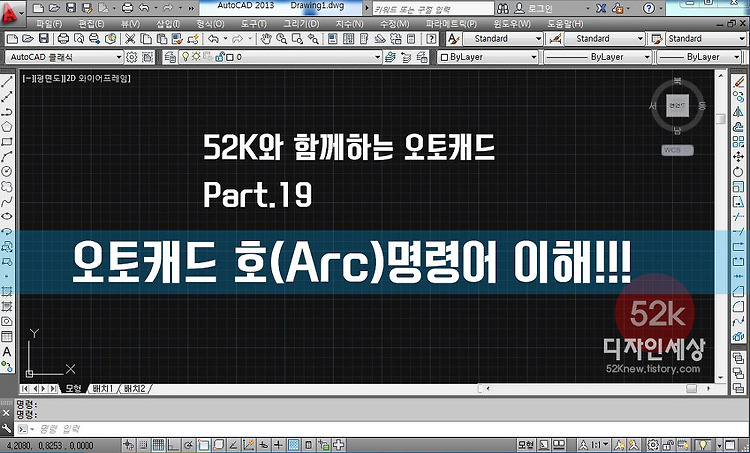The height and width of the screenshot is (453, 750).
Task: Switch to the 배치1 layout tab
Action: coord(103,388)
